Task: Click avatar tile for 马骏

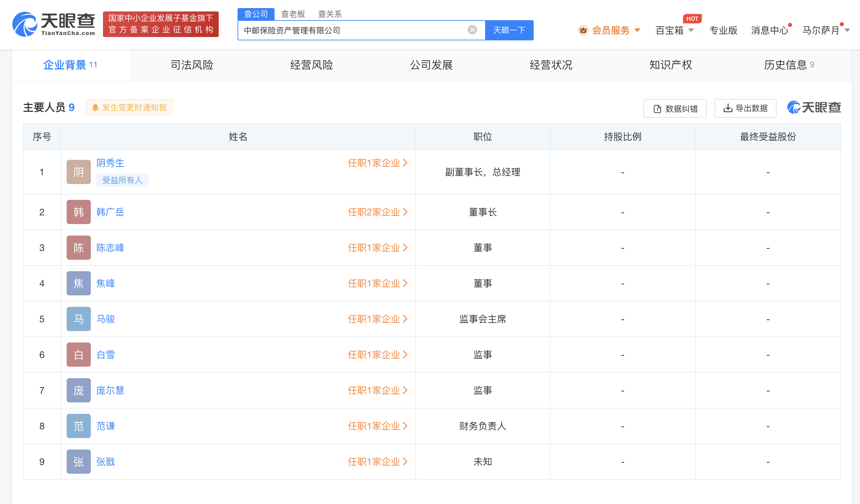Action: [x=78, y=319]
